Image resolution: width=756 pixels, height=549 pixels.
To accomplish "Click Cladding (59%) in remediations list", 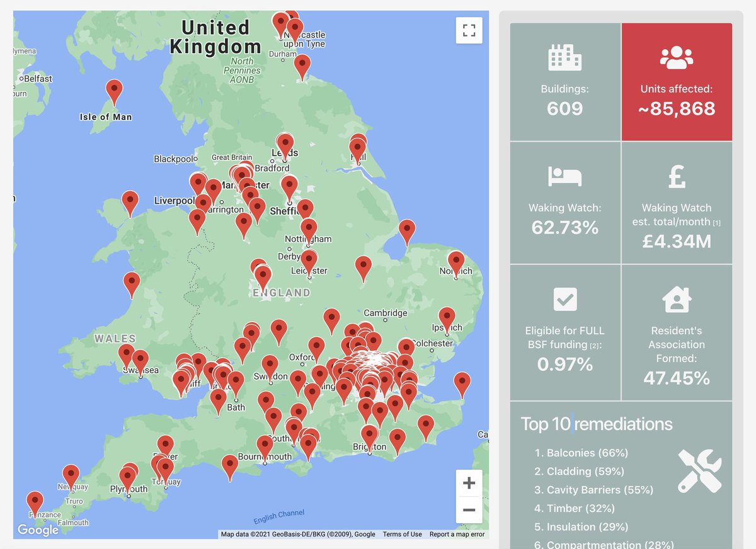I will (585, 471).
